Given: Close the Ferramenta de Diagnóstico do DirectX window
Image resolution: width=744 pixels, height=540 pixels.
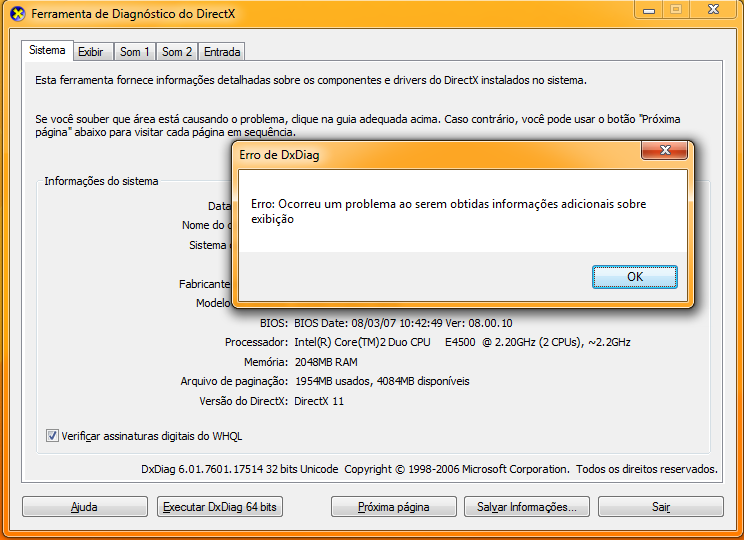Looking at the screenshot, I should click(x=713, y=9).
